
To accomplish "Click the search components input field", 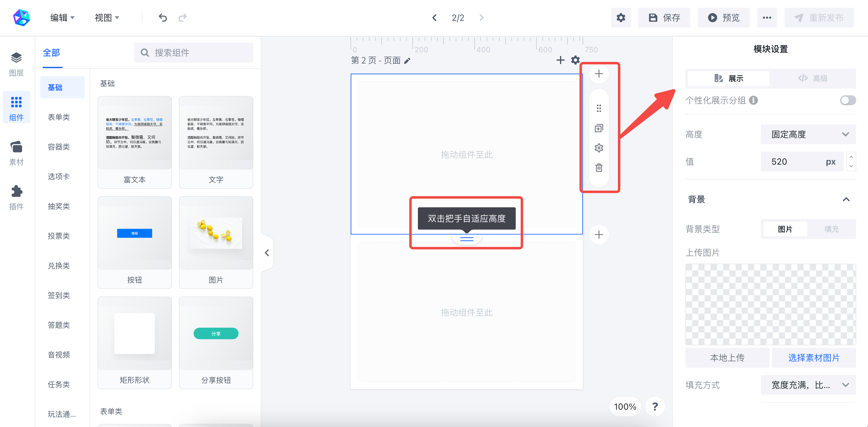I will (x=194, y=53).
